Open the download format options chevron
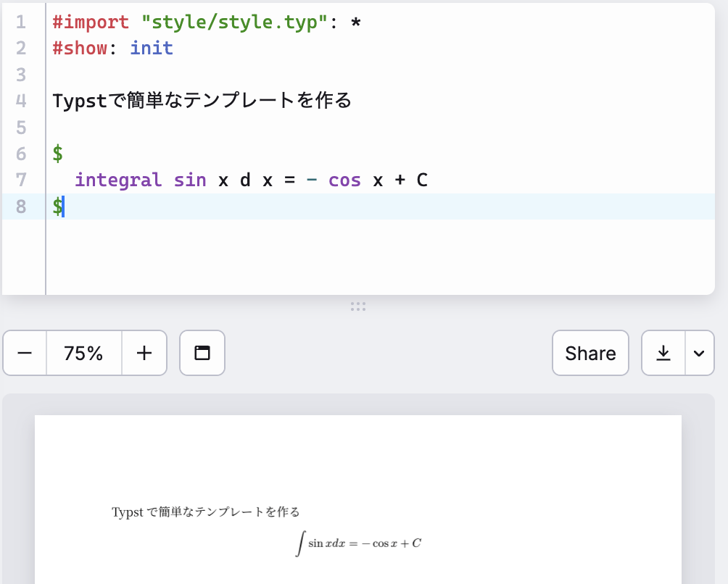This screenshot has height=584, width=728. [698, 353]
